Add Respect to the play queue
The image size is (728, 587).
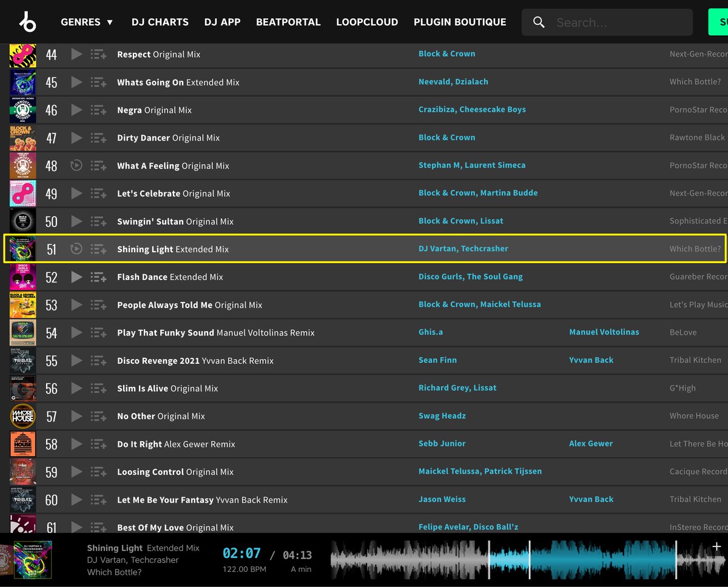pos(98,55)
